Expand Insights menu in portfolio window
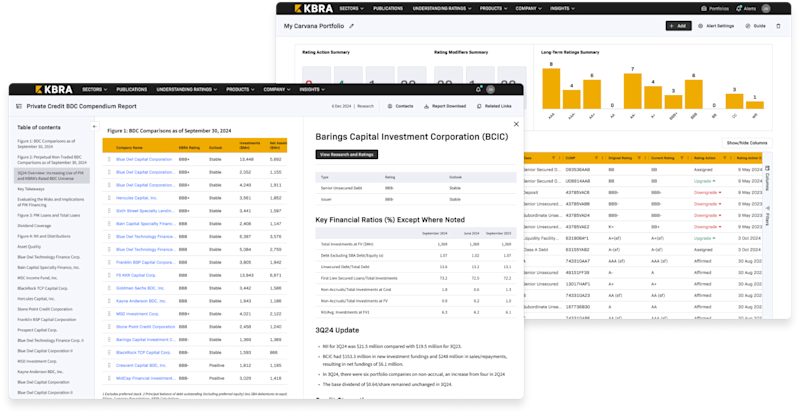 tap(564, 8)
